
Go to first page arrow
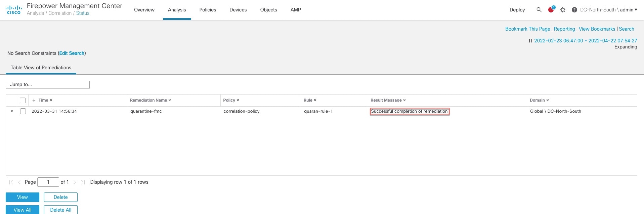[x=11, y=182]
